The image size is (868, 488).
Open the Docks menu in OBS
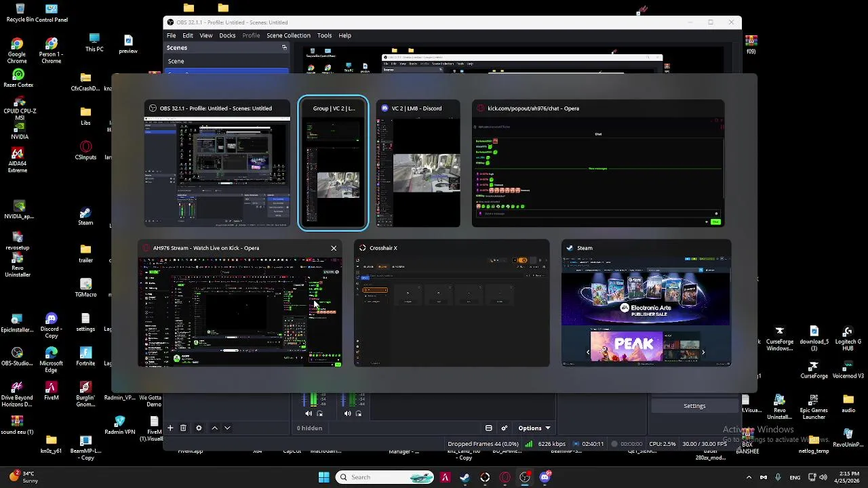pos(227,35)
